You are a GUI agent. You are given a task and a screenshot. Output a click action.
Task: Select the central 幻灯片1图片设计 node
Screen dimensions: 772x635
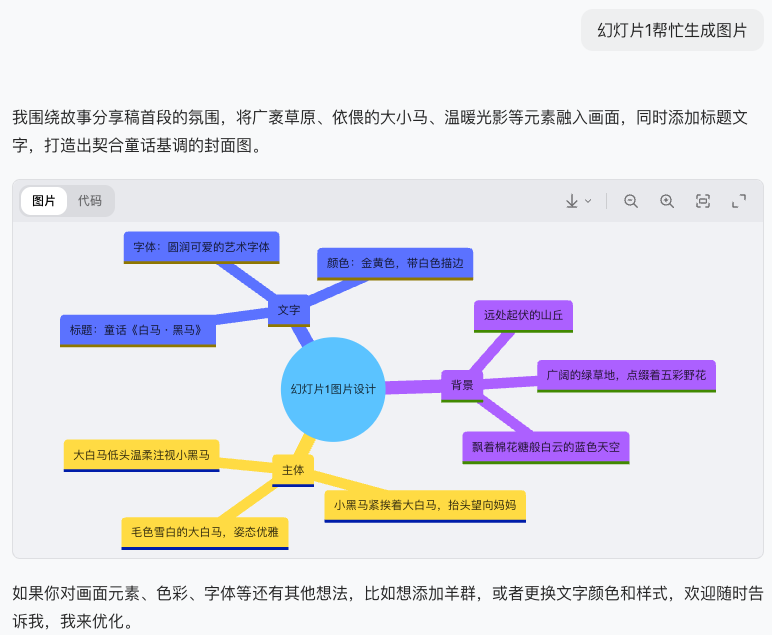pyautogui.click(x=333, y=389)
